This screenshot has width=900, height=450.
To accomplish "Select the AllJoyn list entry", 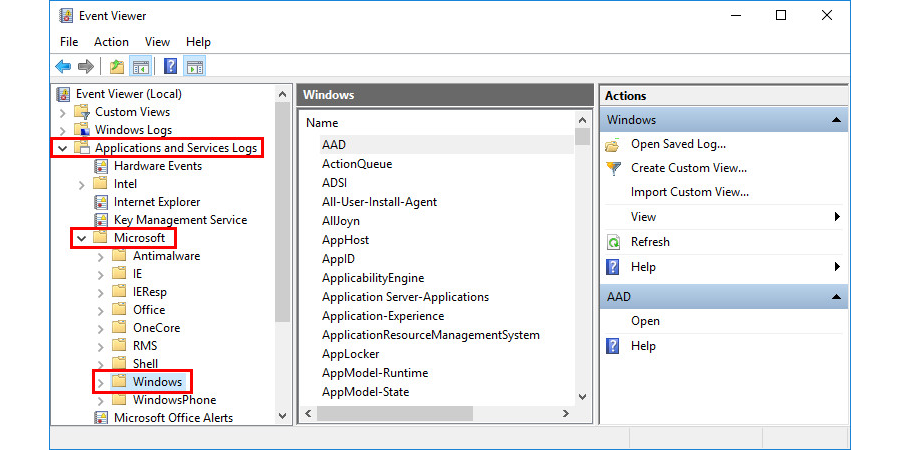I will pos(341,221).
